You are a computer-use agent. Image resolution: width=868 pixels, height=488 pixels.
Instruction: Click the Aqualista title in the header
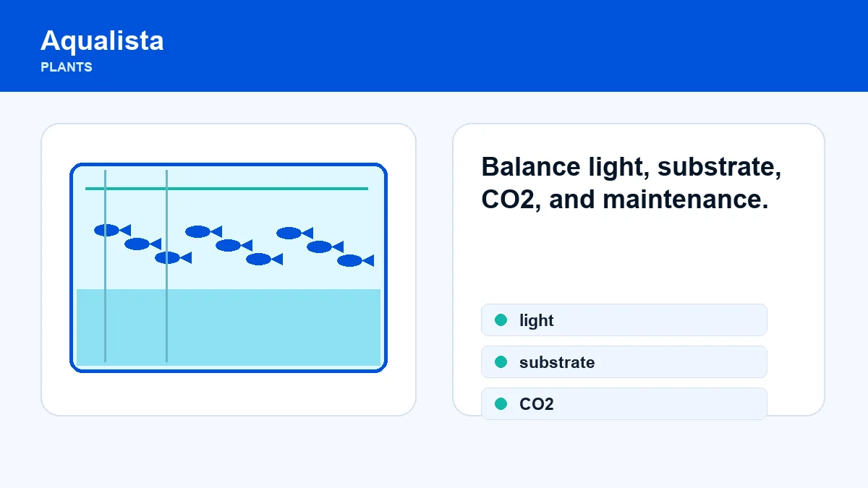click(x=102, y=40)
